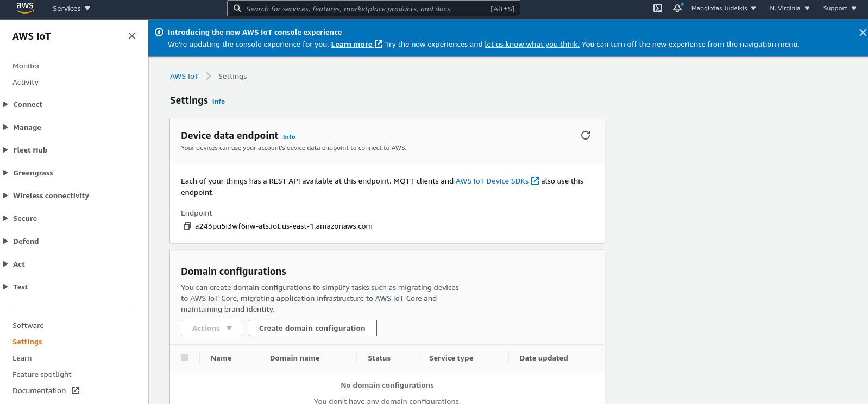The image size is (868, 404).
Task: Open the Actions dropdown
Action: [x=211, y=328]
